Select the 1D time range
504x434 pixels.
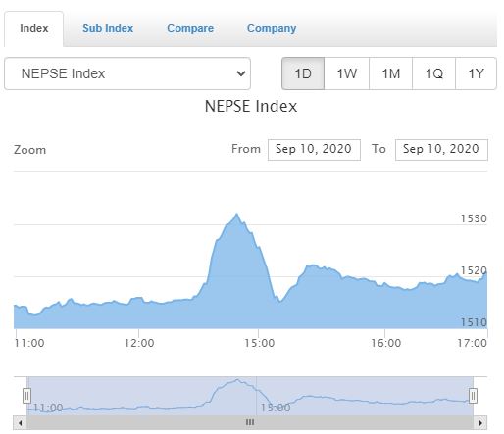[303, 73]
